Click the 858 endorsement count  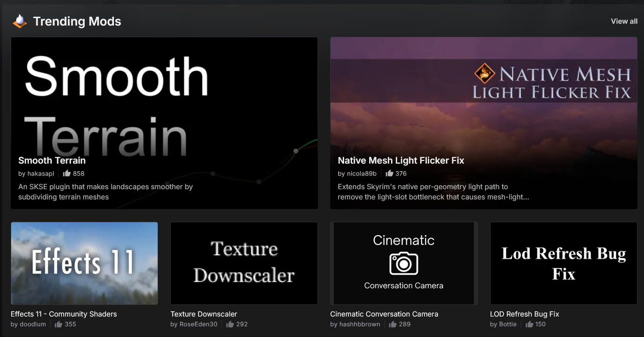pos(79,173)
